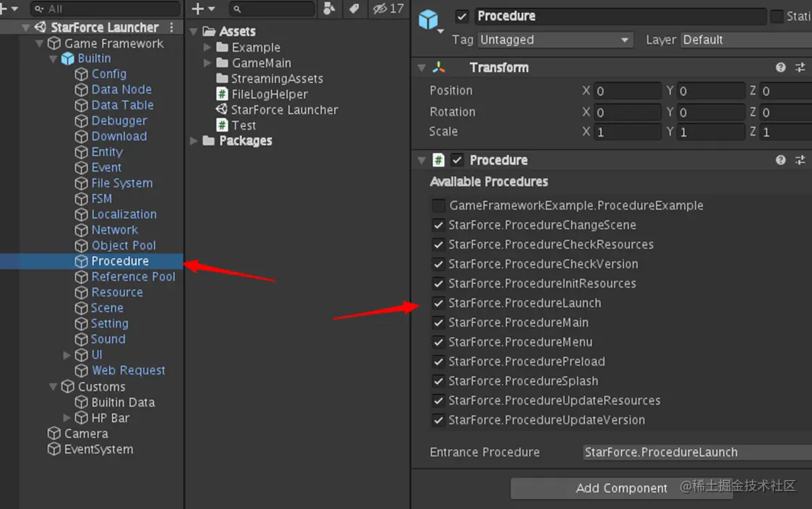Click the search by label tag icon
This screenshot has height=509, width=812.
354,8
